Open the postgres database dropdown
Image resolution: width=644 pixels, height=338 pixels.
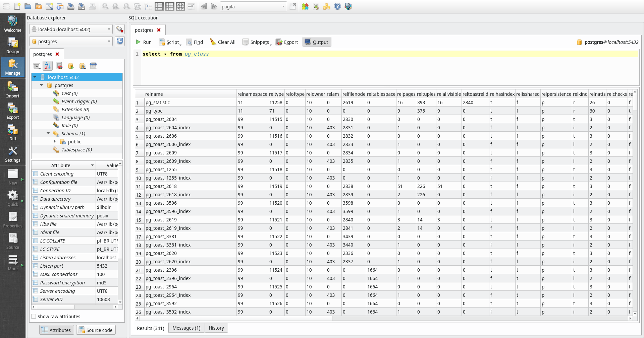[71, 42]
